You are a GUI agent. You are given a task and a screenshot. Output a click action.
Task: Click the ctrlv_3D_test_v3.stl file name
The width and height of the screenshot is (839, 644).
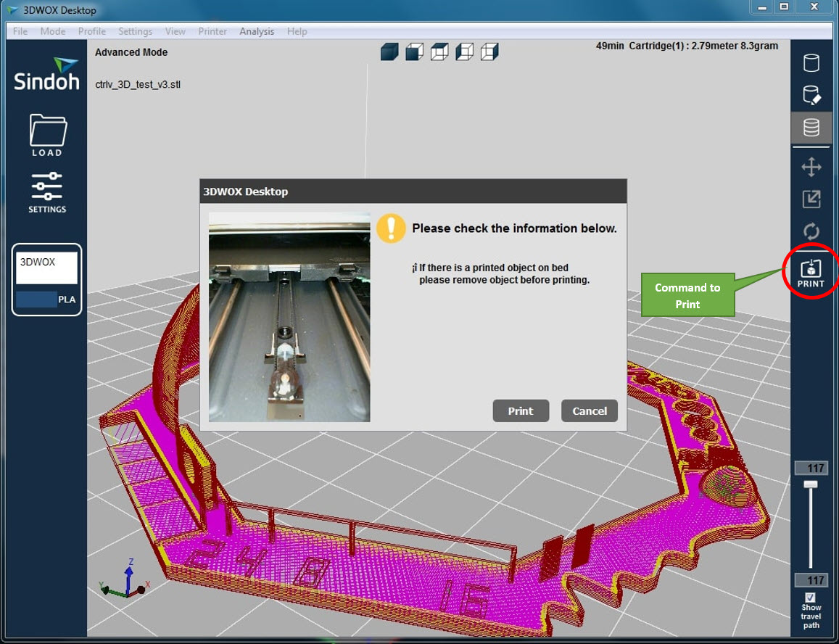pyautogui.click(x=138, y=85)
